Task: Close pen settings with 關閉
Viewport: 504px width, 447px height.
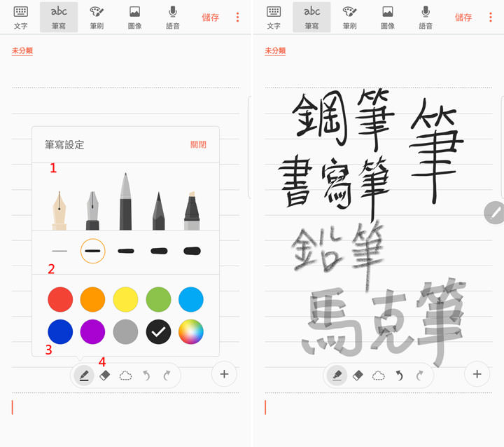Action: pyautogui.click(x=198, y=144)
